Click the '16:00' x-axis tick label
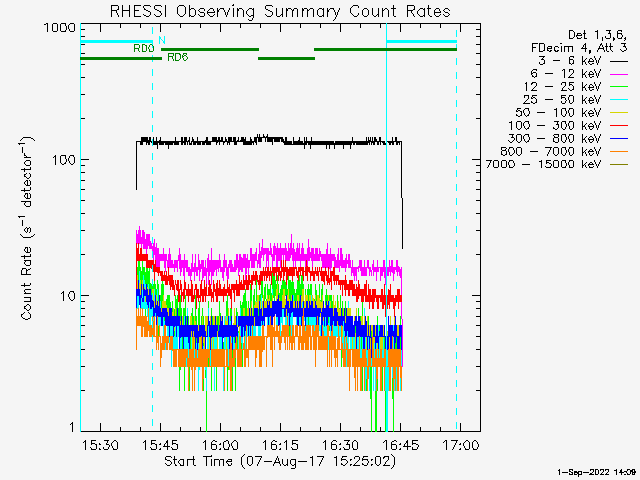 tap(220, 445)
